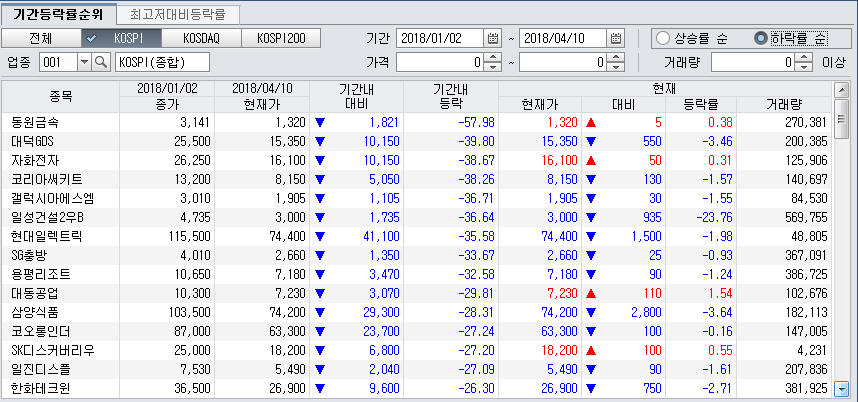Increase the minimum price spinner value
This screenshot has height=402, width=858.
(493, 58)
